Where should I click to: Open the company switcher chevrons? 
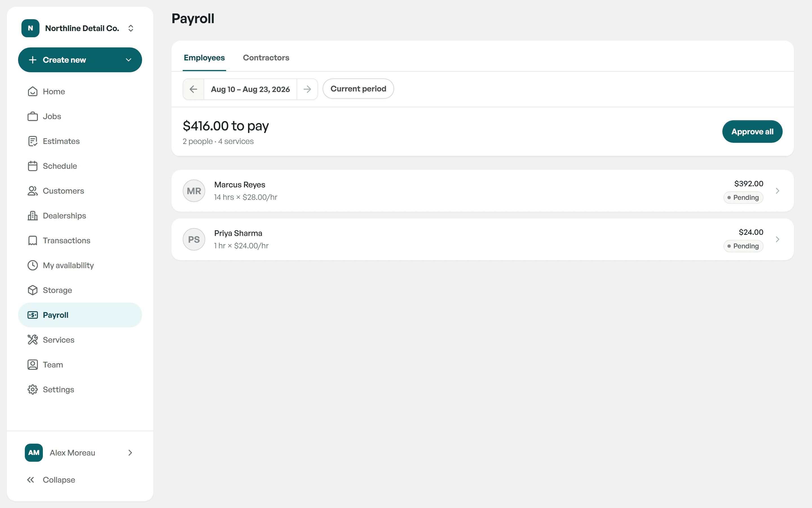[x=131, y=28]
